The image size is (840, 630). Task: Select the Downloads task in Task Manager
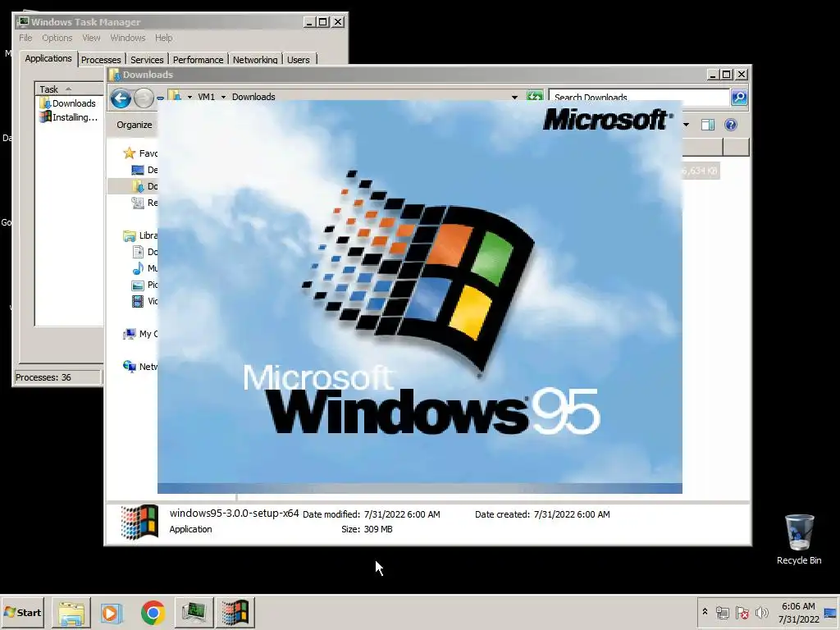[x=69, y=103]
